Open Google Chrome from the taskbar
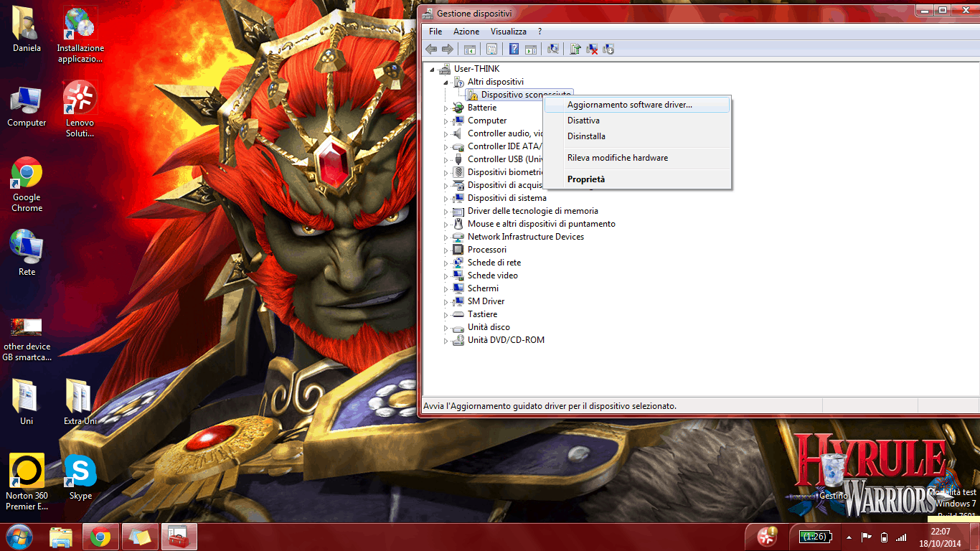This screenshot has height=551, width=980. click(x=100, y=537)
